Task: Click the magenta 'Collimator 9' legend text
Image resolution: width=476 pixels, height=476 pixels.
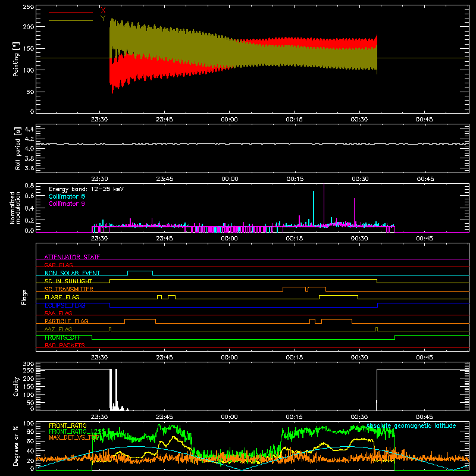Action: [x=67, y=203]
